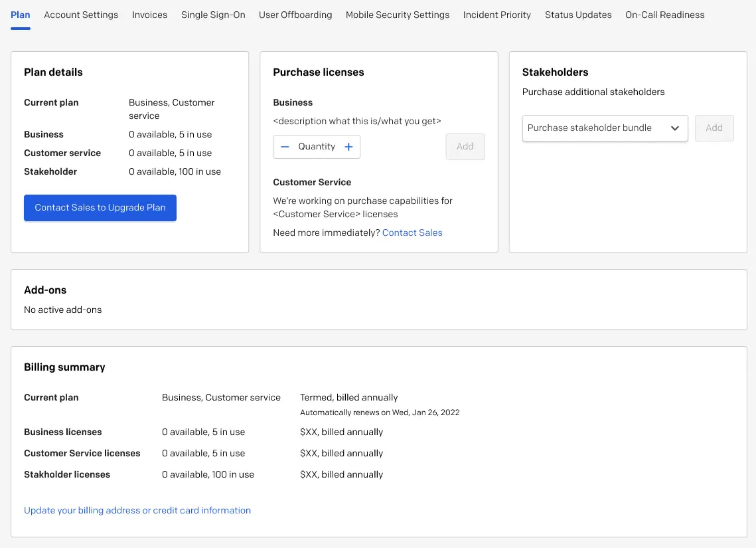
Task: Go to Single Sign-On tab
Action: tap(213, 15)
